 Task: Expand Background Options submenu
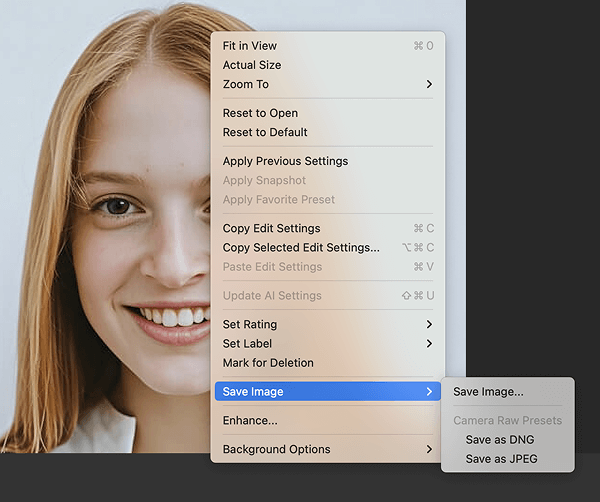tap(276, 450)
